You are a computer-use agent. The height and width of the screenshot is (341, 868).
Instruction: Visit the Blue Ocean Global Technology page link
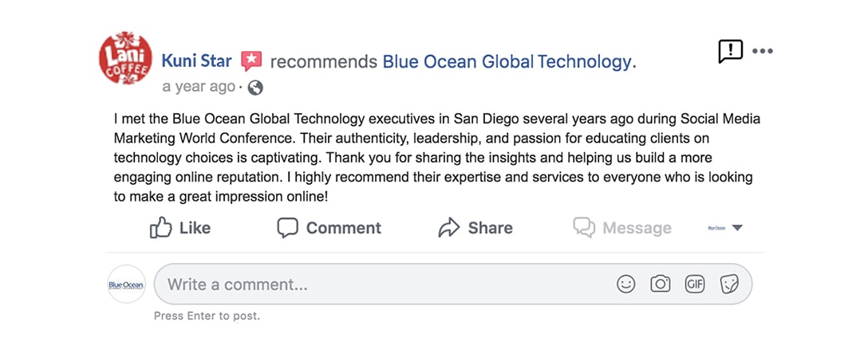507,62
